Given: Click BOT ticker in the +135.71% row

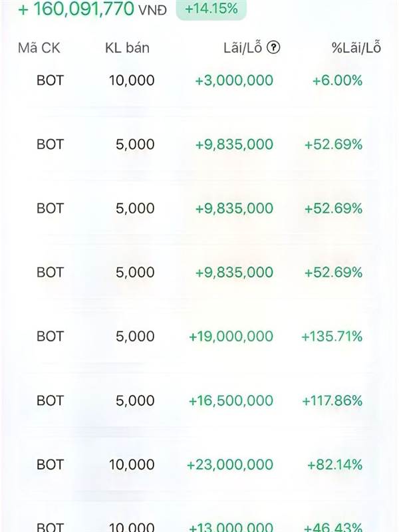Looking at the screenshot, I should click(x=50, y=336).
